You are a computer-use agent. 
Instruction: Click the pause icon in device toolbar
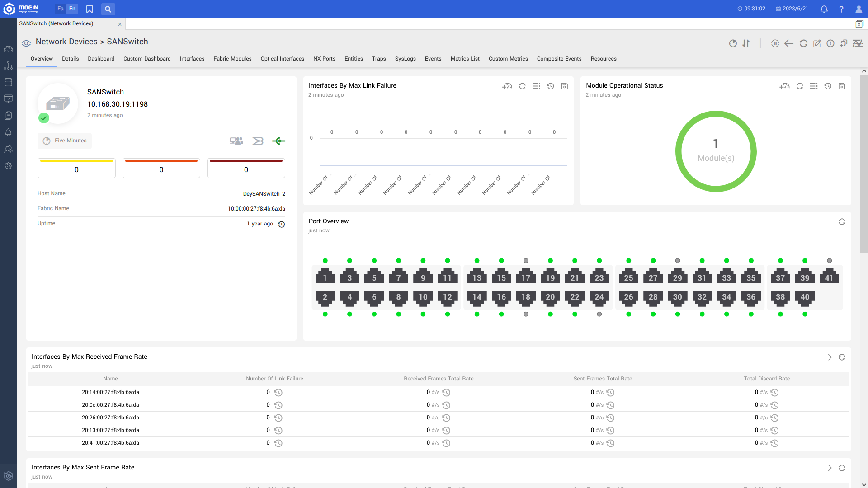click(x=775, y=43)
